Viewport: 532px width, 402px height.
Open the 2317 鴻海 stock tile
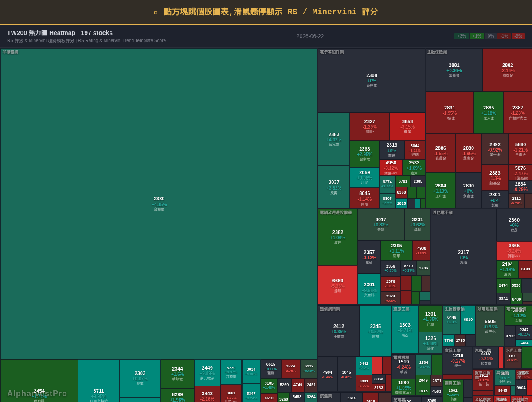pyautogui.click(x=463, y=257)
